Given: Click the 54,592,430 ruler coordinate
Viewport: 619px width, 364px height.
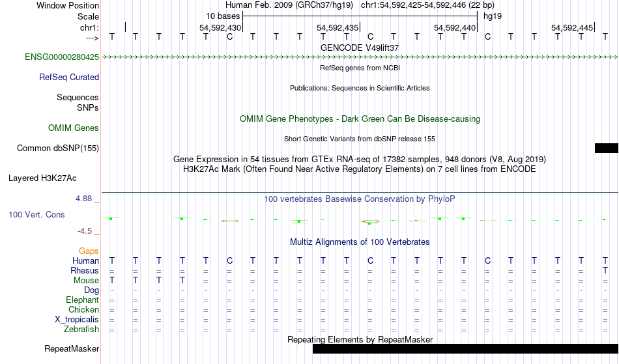Looking at the screenshot, I should tap(220, 27).
